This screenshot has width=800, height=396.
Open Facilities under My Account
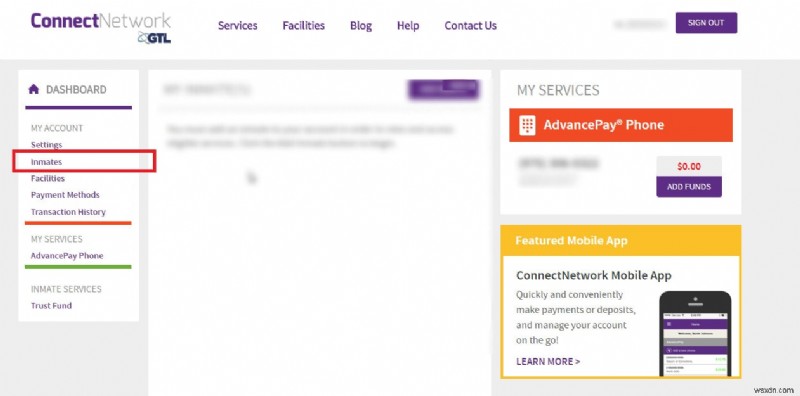48,179
